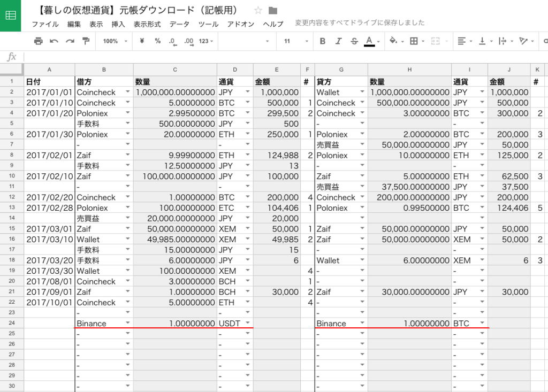Open the 表示形式 menu
Screen dimensions: 548x392
pos(147,24)
